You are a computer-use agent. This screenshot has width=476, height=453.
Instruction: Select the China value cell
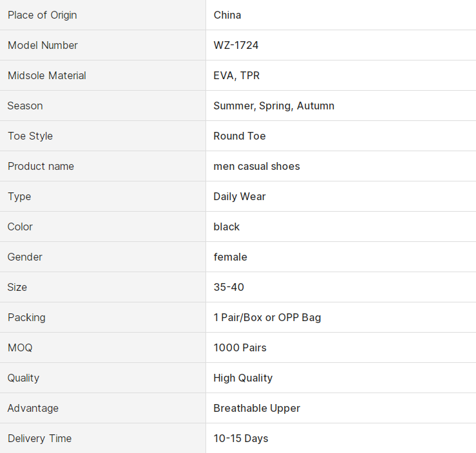(227, 15)
